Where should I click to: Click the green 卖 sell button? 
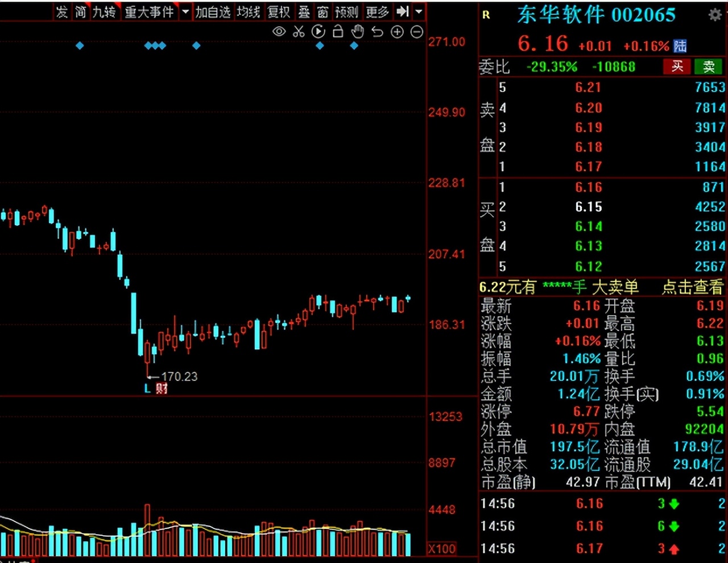click(x=708, y=67)
